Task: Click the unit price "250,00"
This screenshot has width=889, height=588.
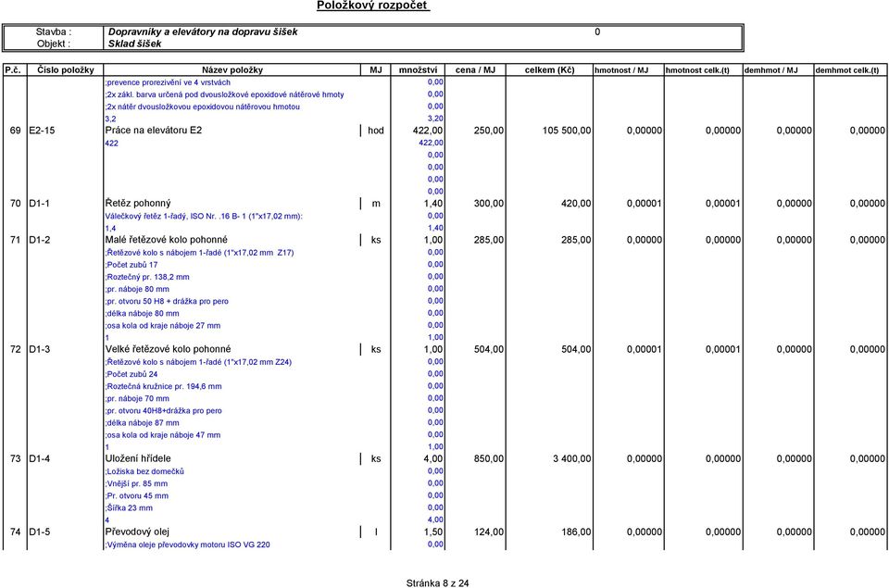Action: pos(489,131)
